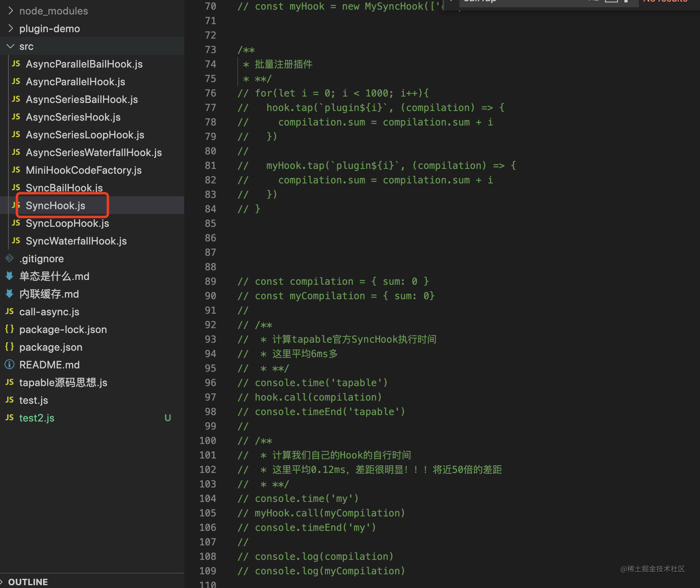The image size is (700, 588).
Task: Open package-lock.json file
Action: pos(63,329)
